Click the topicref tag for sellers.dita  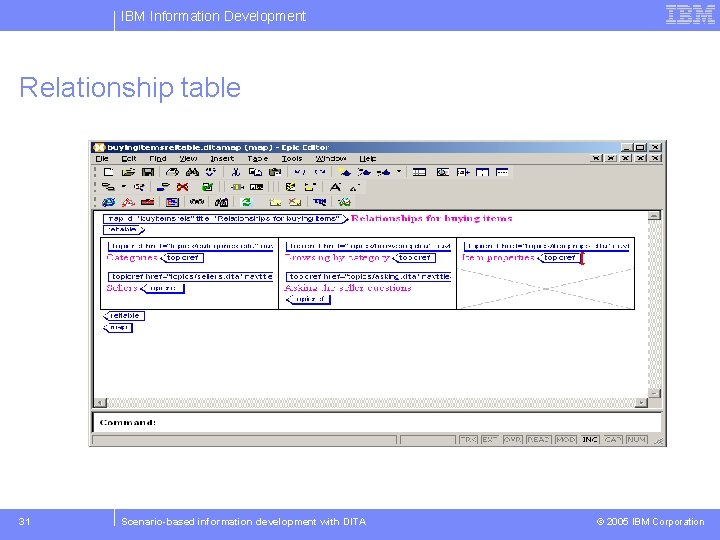coord(191,277)
